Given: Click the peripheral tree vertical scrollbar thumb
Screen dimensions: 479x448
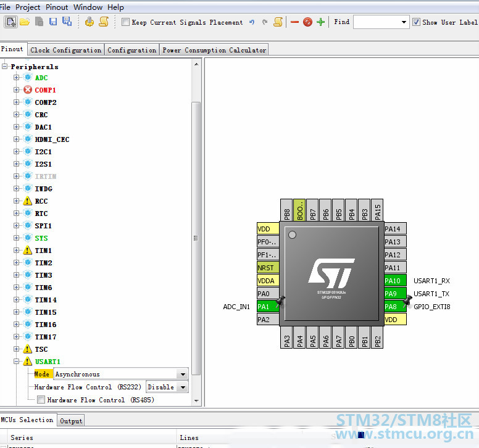Looking at the screenshot, I should (196, 238).
